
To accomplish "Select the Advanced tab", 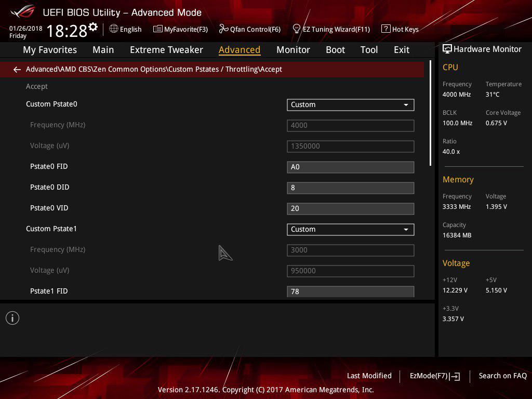I will pyautogui.click(x=240, y=50).
